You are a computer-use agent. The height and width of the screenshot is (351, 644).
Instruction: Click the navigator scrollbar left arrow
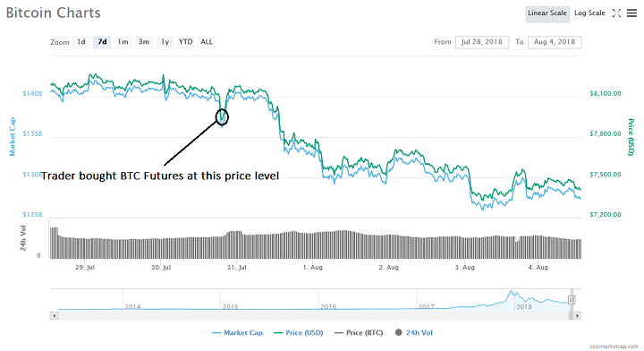pos(55,316)
